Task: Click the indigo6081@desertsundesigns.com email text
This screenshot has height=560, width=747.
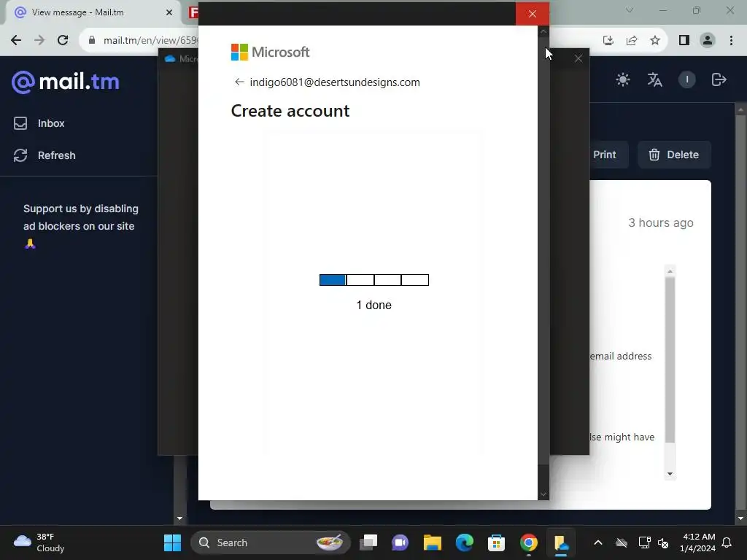Action: [335, 82]
